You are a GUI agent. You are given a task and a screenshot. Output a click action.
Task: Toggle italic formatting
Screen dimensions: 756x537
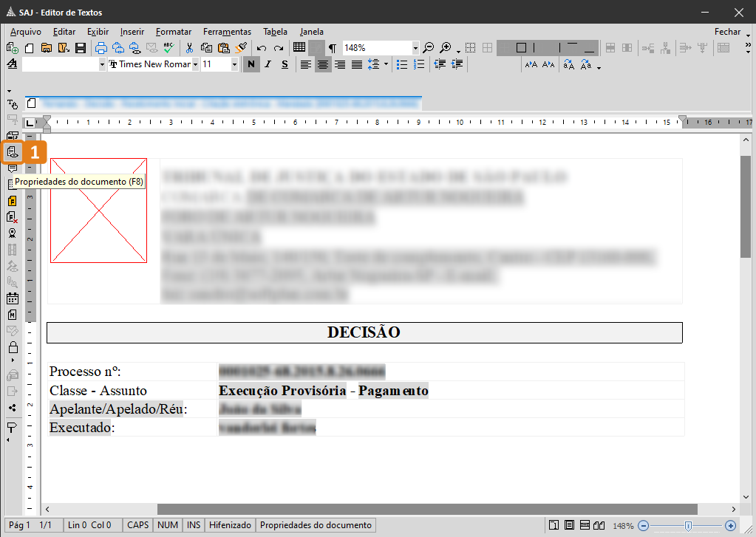coord(268,64)
